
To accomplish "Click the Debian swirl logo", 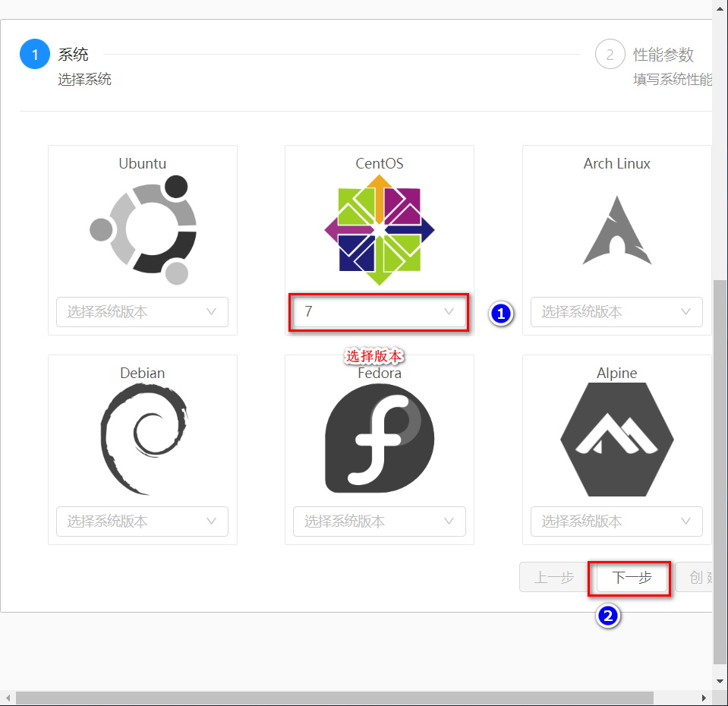I will point(143,439).
